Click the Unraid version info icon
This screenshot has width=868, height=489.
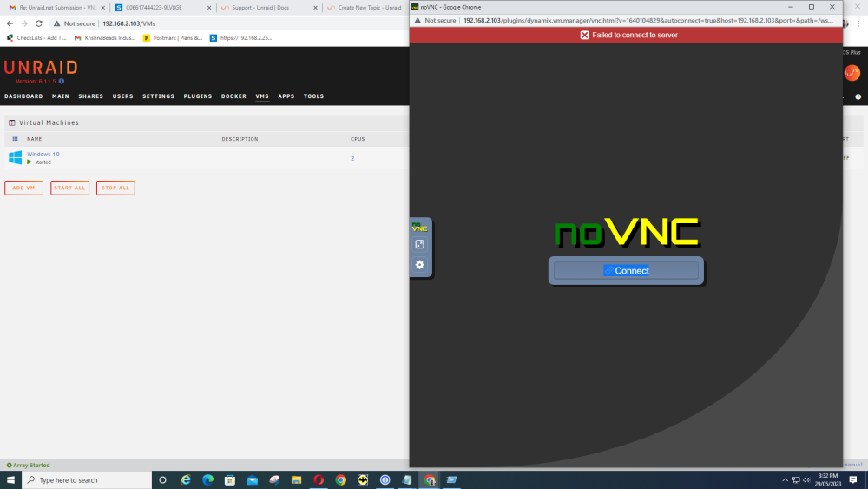[62, 82]
